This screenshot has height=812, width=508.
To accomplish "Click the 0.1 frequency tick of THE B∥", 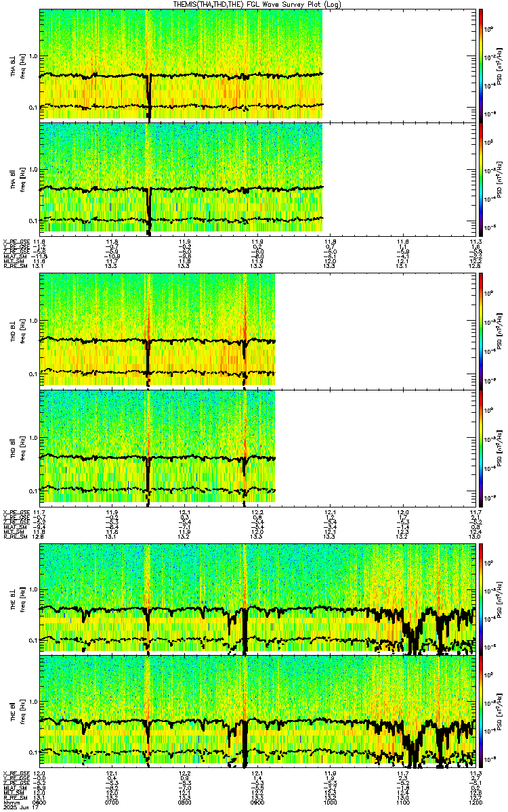I will pyautogui.click(x=33, y=752).
